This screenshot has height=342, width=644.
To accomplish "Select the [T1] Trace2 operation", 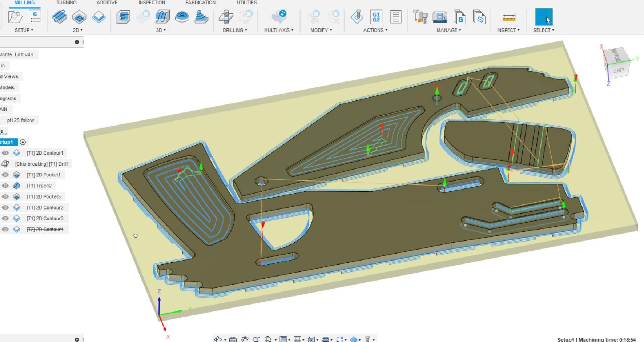I will [39, 186].
